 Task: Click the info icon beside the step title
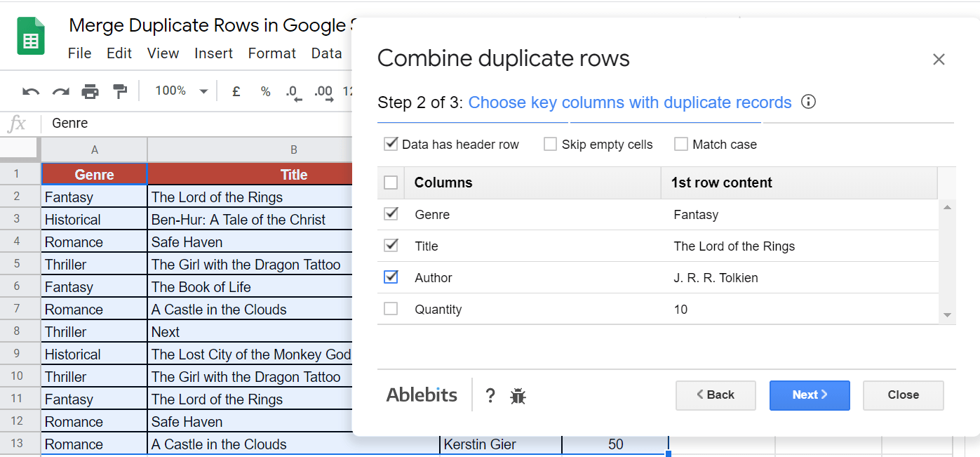[x=808, y=102]
